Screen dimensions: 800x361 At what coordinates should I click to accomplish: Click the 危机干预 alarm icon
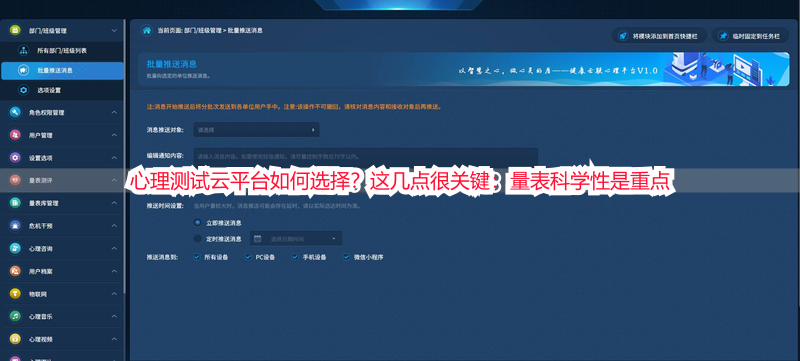(x=15, y=225)
